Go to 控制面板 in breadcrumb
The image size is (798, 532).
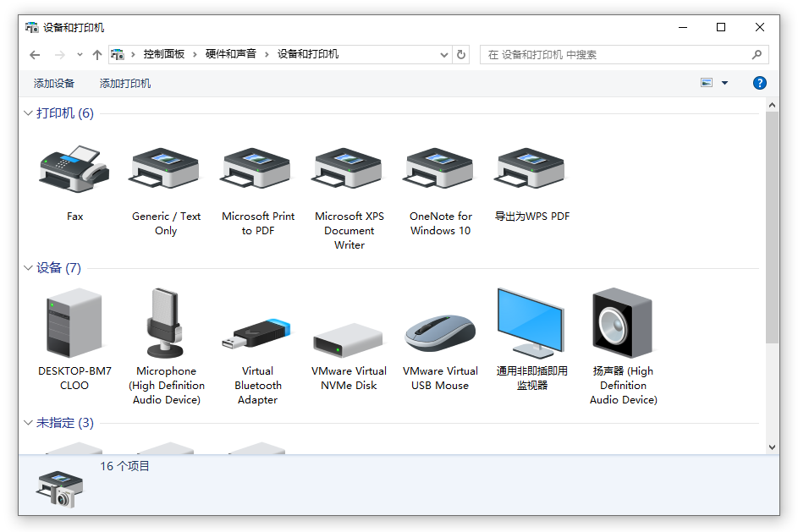click(x=164, y=54)
